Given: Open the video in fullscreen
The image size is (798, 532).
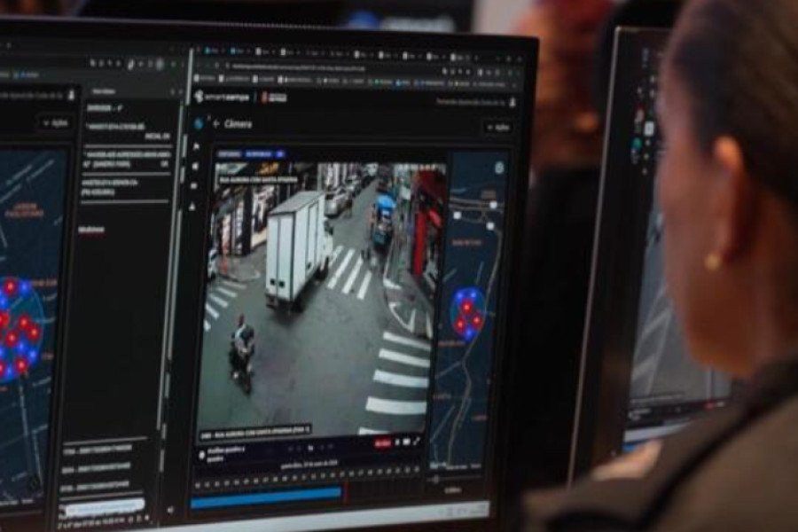Looking at the screenshot, I should coord(417,442).
